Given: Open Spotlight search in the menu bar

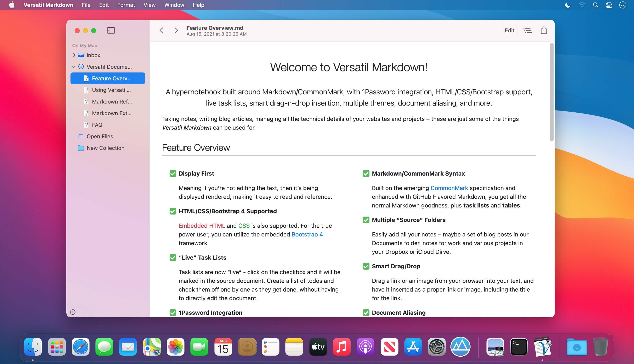Looking at the screenshot, I should [x=595, y=5].
